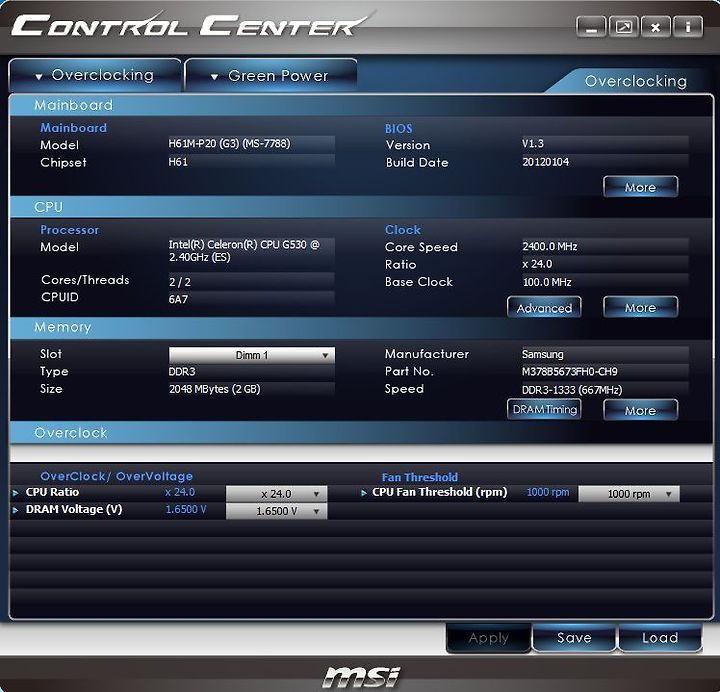The image size is (720, 692).
Task: Close the Control Center window
Action: [x=655, y=27]
